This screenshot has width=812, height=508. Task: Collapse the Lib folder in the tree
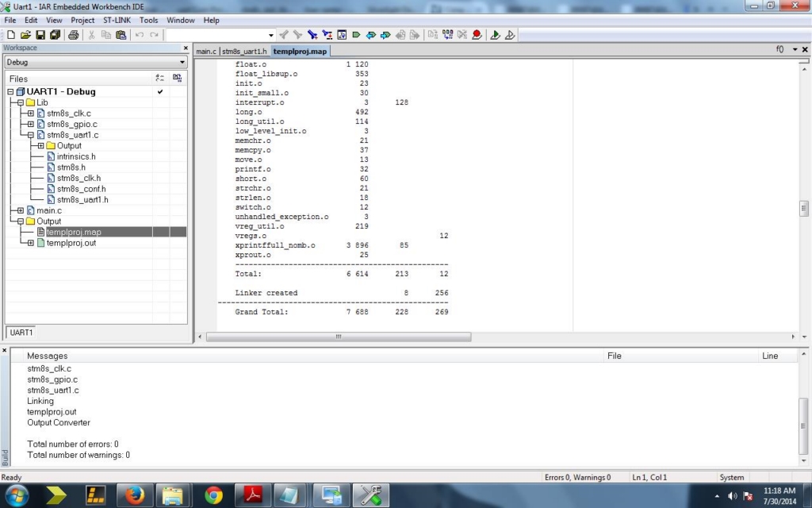(x=20, y=102)
